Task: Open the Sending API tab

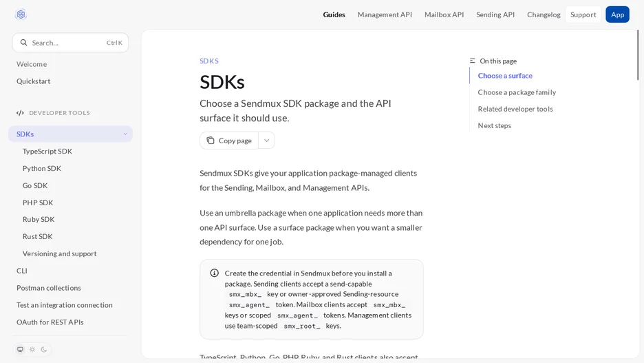Action: coord(495,14)
